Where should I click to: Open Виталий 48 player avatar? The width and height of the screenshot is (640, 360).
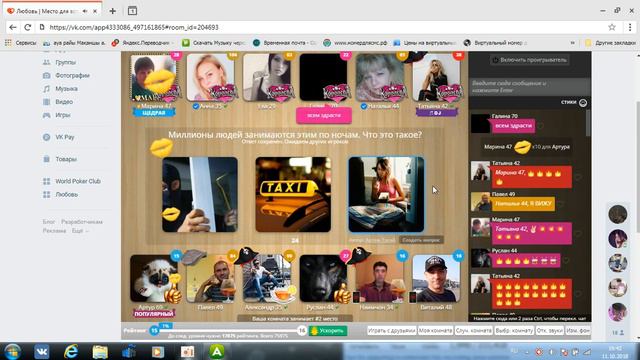(436, 279)
